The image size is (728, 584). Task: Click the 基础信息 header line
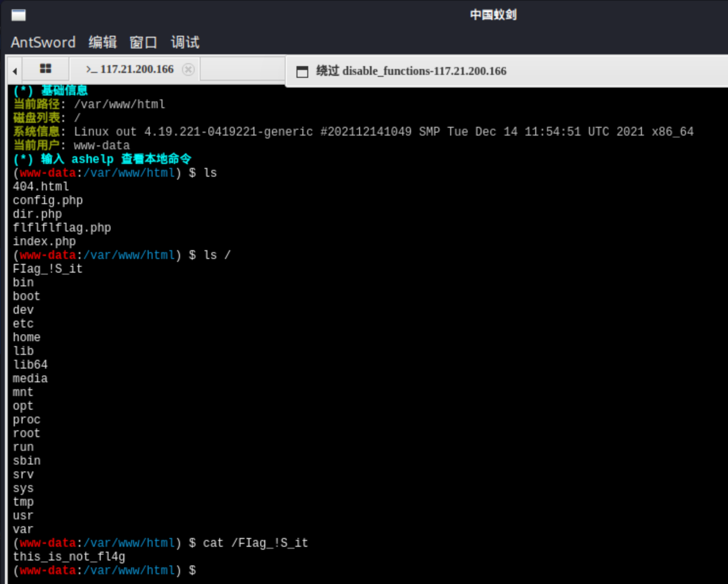[x=50, y=91]
